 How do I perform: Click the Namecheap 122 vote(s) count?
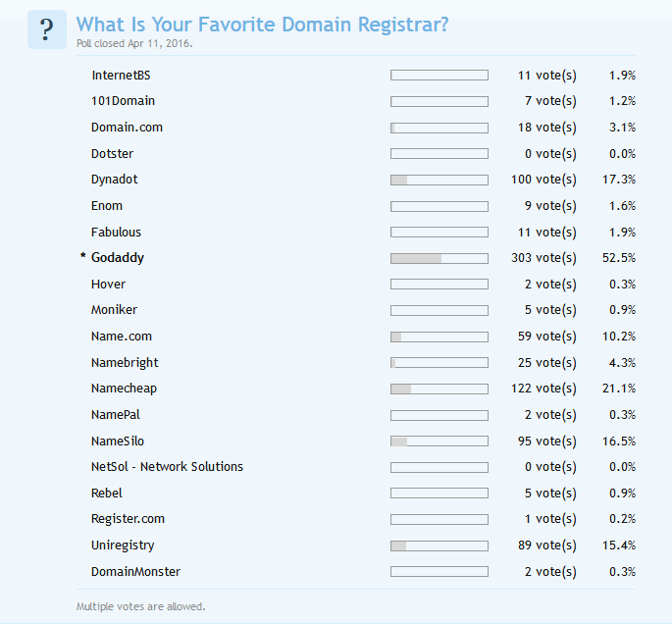coord(543,389)
